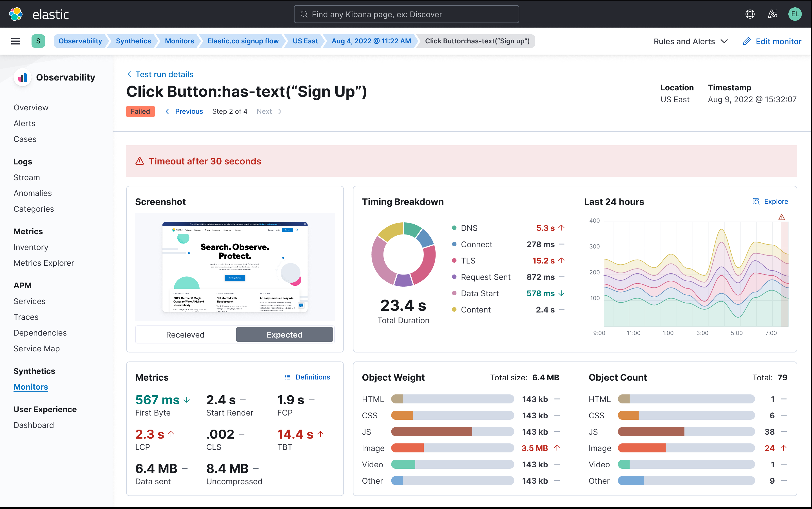Click the LCP up-arrow icon
This screenshot has width=812, height=509.
tap(171, 434)
